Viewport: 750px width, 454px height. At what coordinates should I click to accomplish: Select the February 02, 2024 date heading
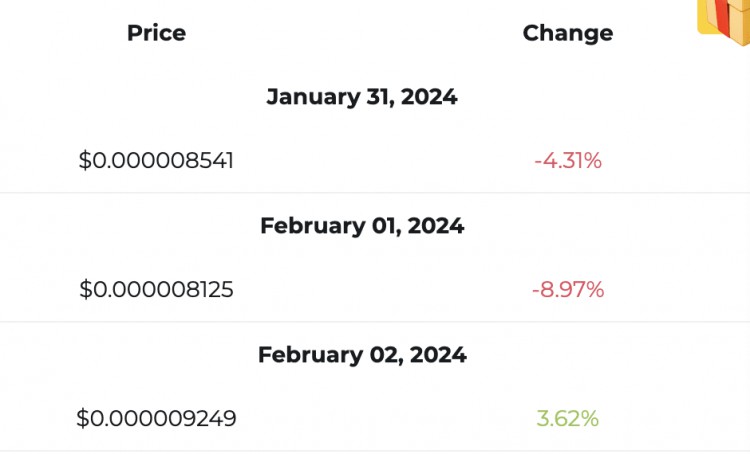point(362,355)
